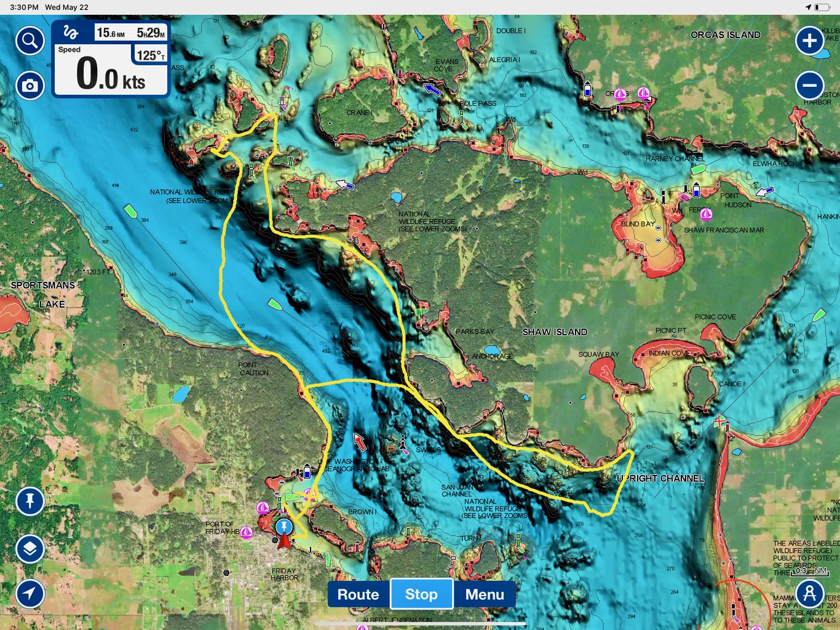Tap the red boat position arrow
The width and height of the screenshot is (840, 630).
coord(283,541)
